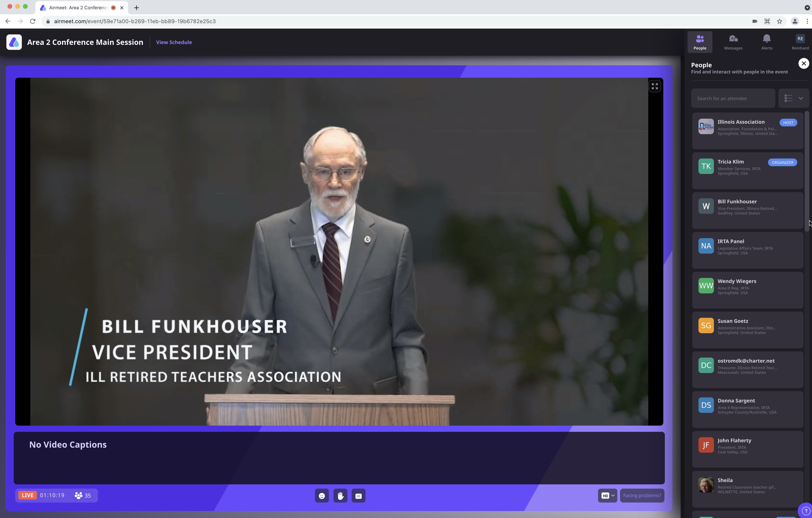The image size is (812, 518).
Task: Reload the Airmeet page
Action: coord(33,21)
